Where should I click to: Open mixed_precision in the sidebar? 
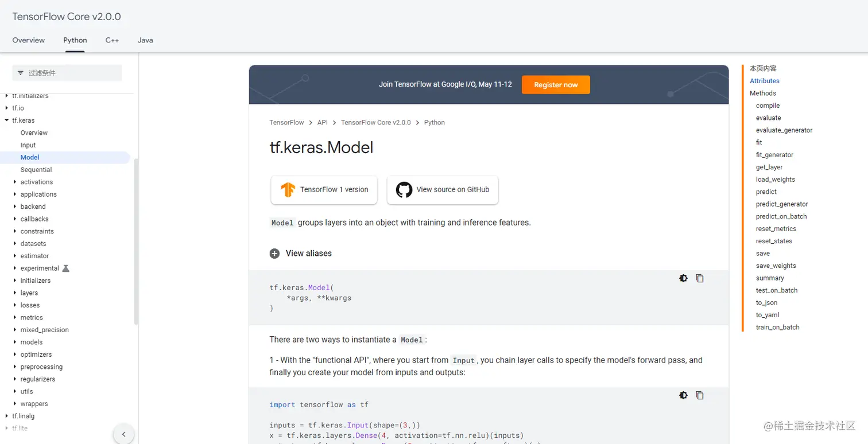pos(44,330)
